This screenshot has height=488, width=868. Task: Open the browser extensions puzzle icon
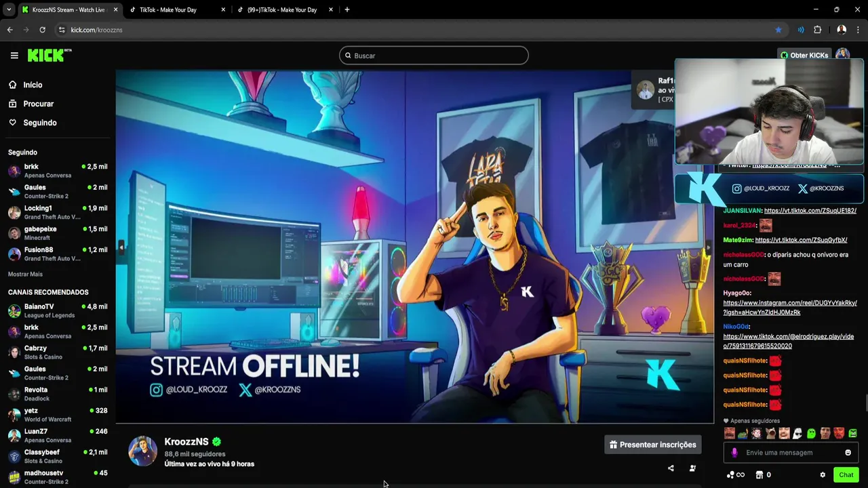817,30
